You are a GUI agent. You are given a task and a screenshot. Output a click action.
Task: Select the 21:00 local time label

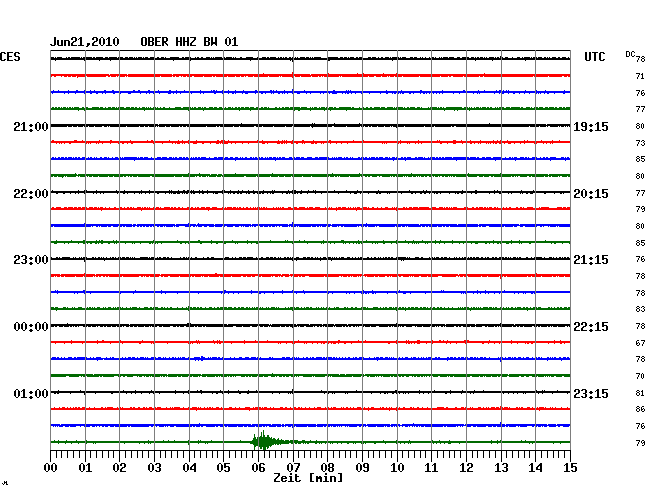[31, 126]
